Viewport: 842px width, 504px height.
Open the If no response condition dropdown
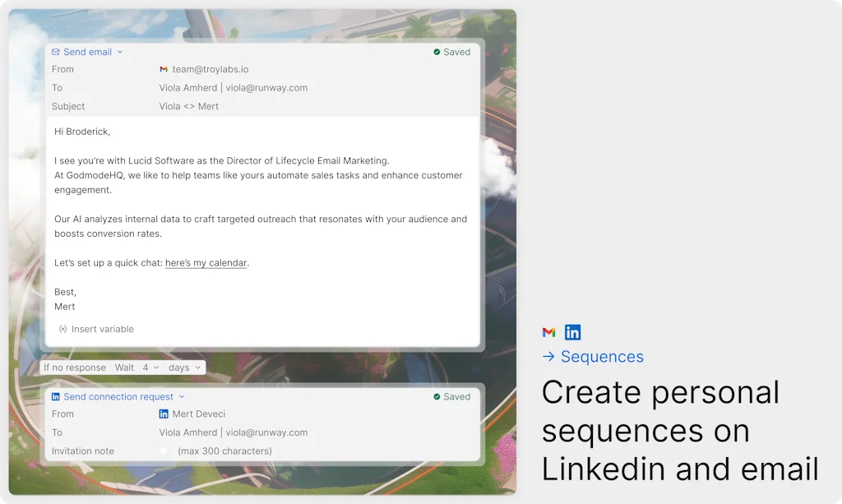pos(75,368)
